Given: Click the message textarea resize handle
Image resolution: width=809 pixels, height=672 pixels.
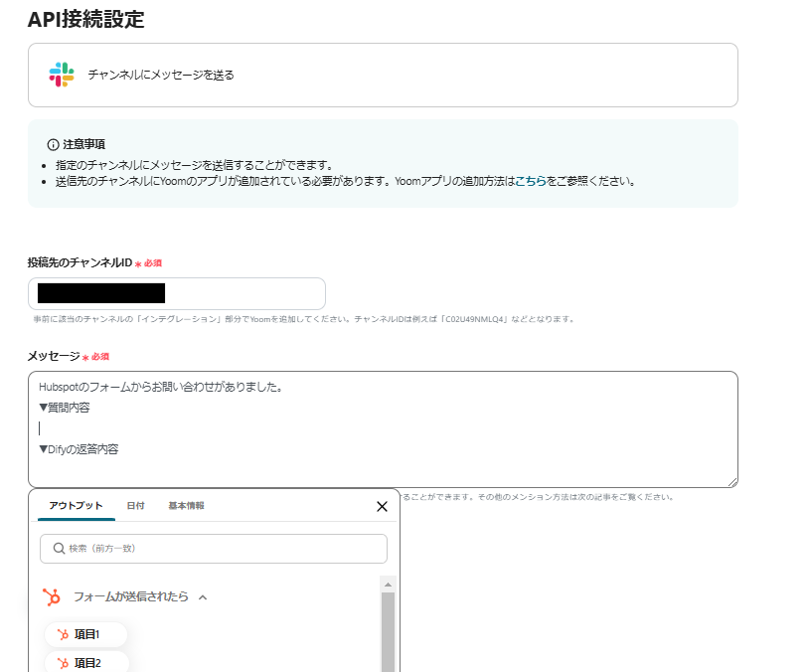Looking at the screenshot, I should [731, 481].
